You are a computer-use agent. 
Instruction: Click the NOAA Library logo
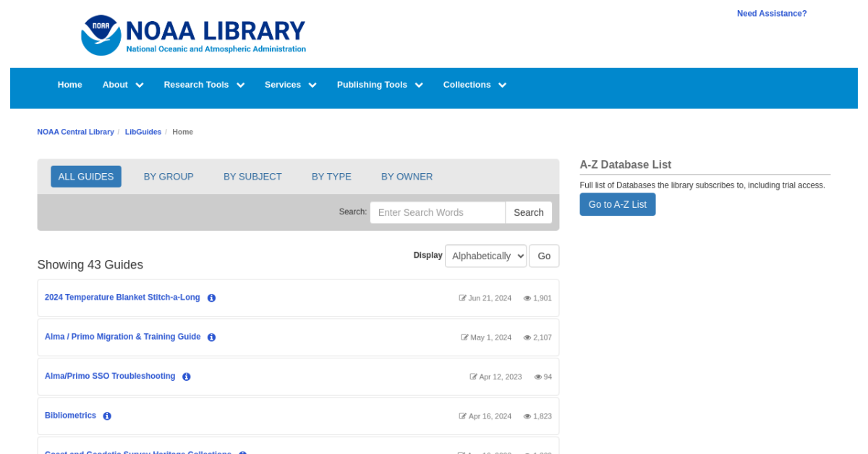click(193, 35)
